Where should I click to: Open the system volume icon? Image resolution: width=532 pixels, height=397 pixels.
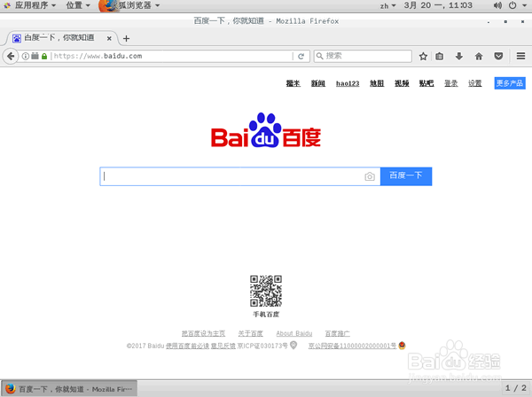pos(497,5)
